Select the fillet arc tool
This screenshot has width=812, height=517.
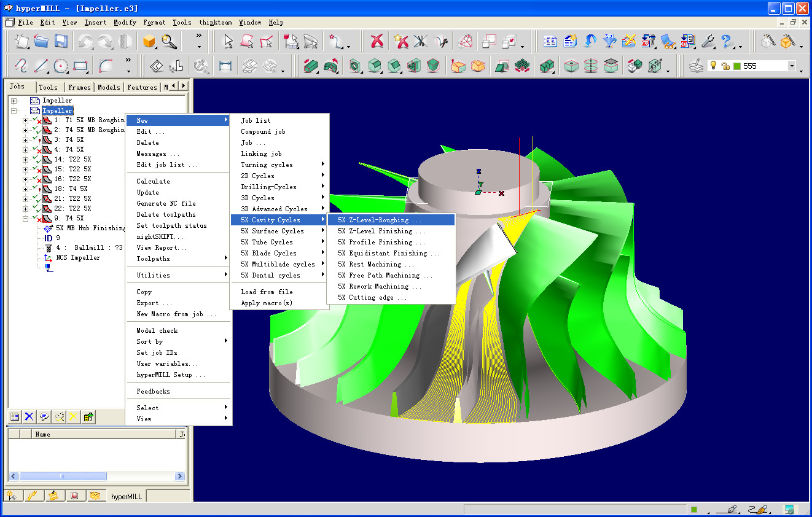point(106,66)
